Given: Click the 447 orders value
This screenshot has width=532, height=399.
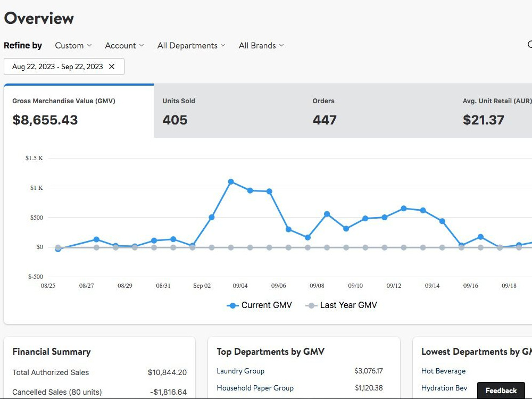Looking at the screenshot, I should (325, 120).
